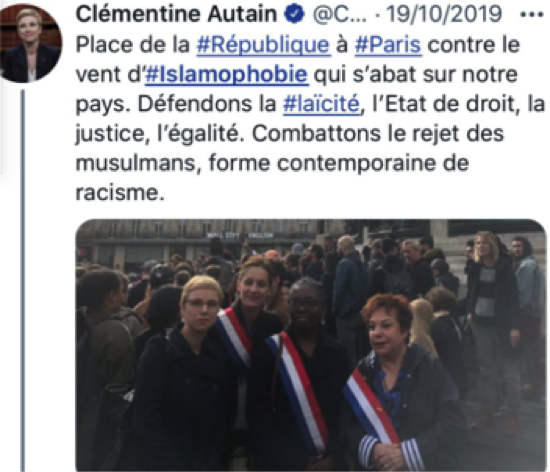550x472 pixels.
Task: Open the tweet's three-dot more options menu
Action: [532, 15]
